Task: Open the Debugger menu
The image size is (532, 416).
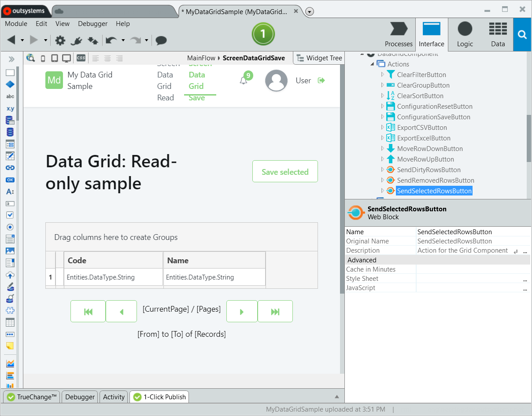Action: click(92, 24)
